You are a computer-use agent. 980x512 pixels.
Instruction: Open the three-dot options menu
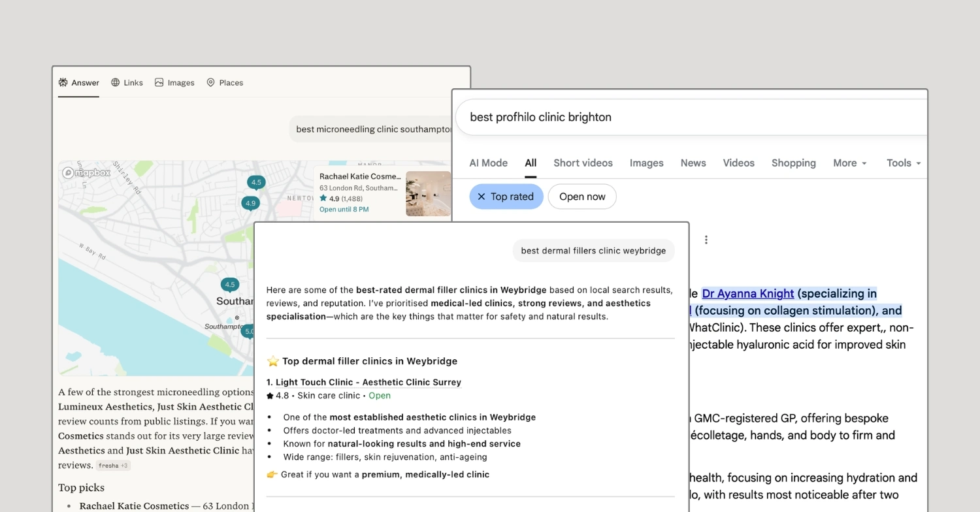(706, 240)
